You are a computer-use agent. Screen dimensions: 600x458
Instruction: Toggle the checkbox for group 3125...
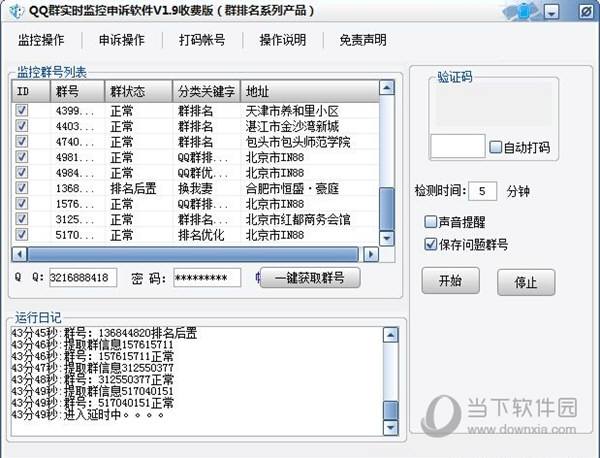[21, 219]
